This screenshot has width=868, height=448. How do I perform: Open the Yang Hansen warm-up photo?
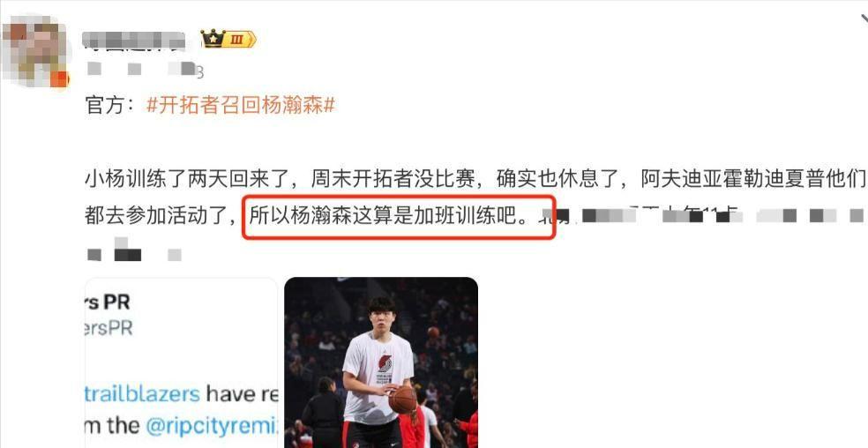coord(381,362)
